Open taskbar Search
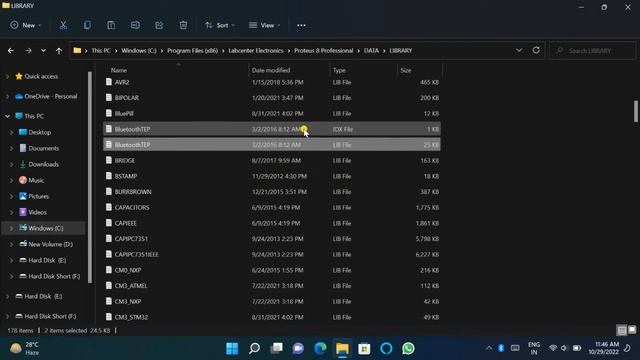640x360 pixels. pyautogui.click(x=254, y=348)
